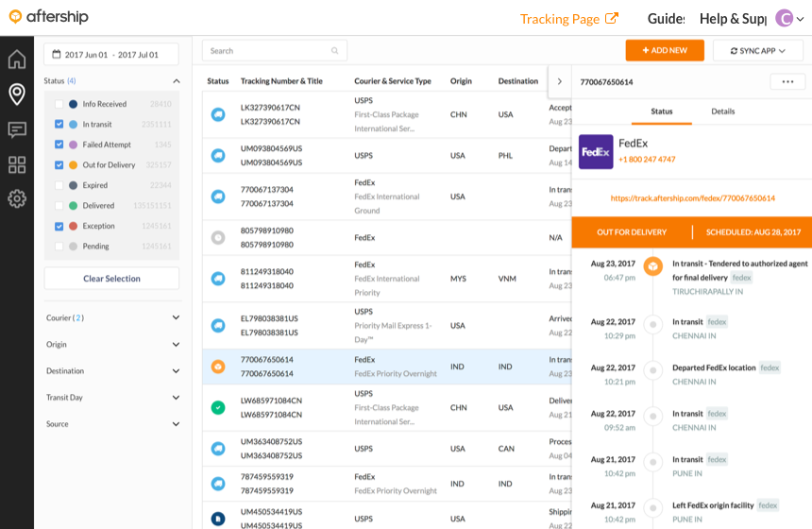Click the Courier & Service Type column header
This screenshot has width=812, height=529.
point(393,81)
